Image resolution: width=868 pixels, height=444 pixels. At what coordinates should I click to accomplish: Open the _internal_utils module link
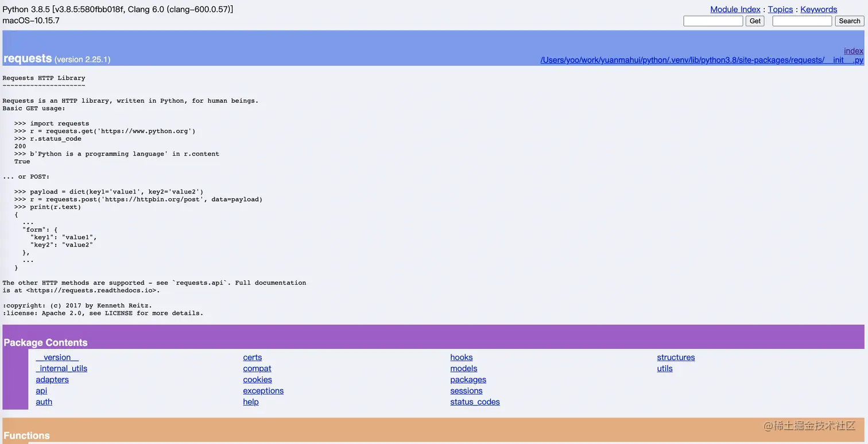pyautogui.click(x=61, y=368)
